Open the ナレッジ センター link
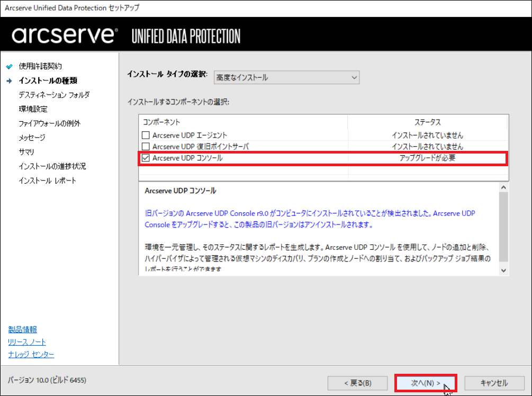 [31, 354]
